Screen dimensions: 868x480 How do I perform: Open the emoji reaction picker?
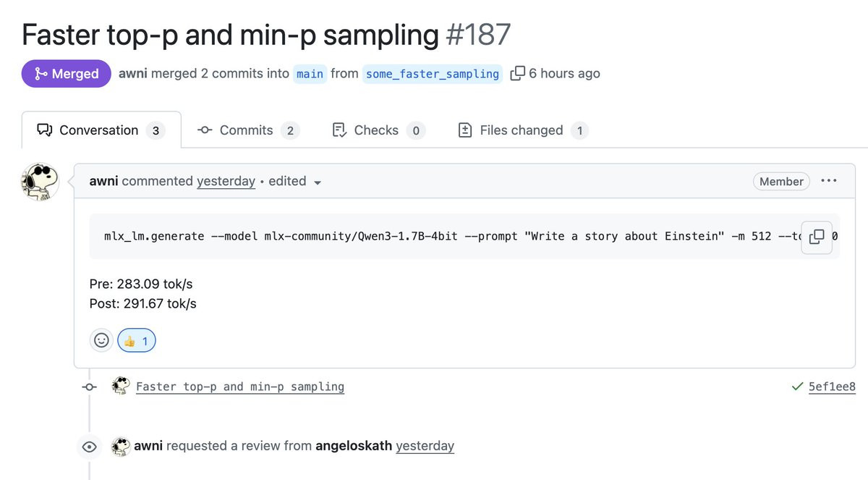(x=102, y=340)
